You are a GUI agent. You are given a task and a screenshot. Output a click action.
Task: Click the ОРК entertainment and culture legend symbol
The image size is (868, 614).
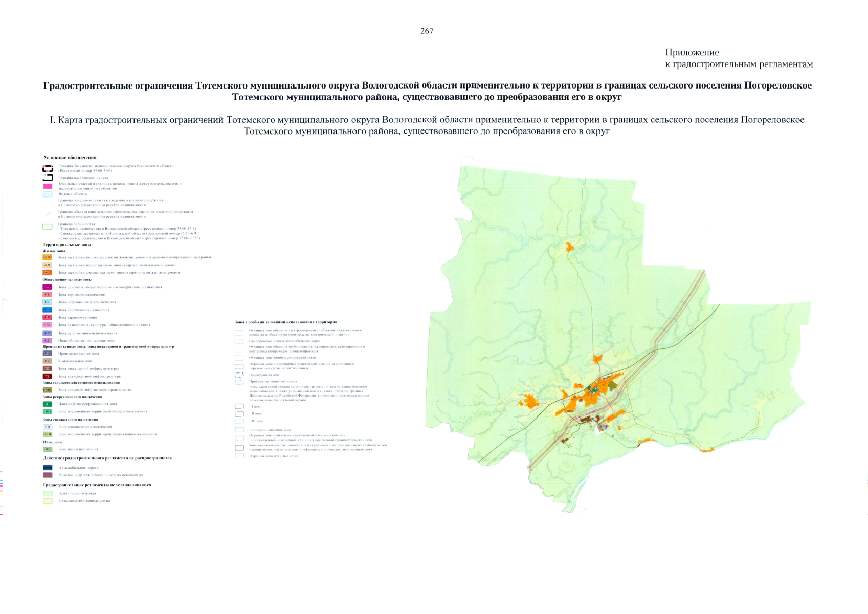[x=47, y=325]
